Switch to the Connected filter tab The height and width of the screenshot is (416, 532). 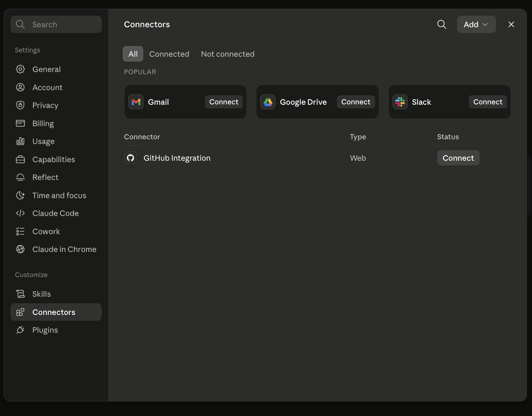pos(169,54)
